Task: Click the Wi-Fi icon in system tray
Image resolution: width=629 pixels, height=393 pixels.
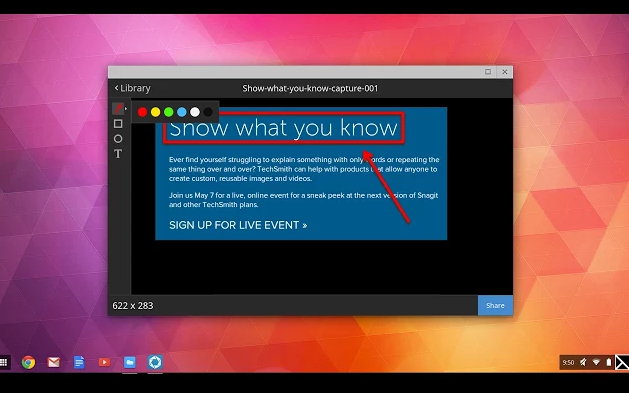Action: pyautogui.click(x=596, y=363)
